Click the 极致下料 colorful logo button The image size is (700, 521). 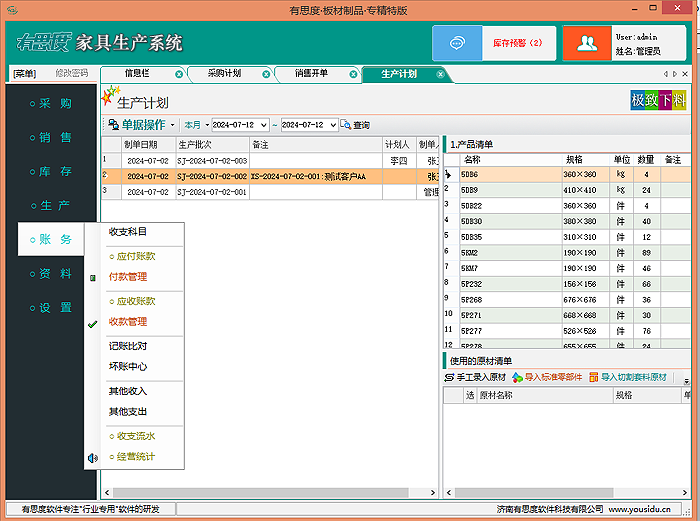click(658, 100)
